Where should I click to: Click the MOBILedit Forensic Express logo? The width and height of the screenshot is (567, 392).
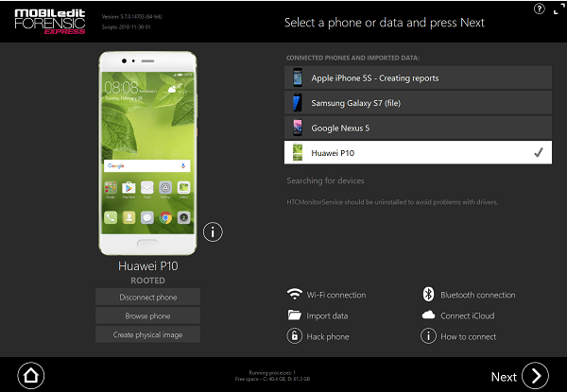tap(50, 22)
